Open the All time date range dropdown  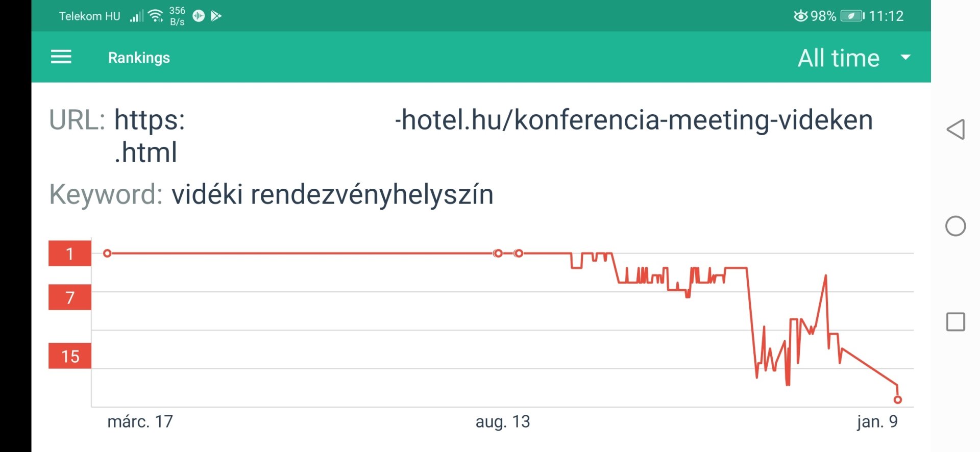838,57
